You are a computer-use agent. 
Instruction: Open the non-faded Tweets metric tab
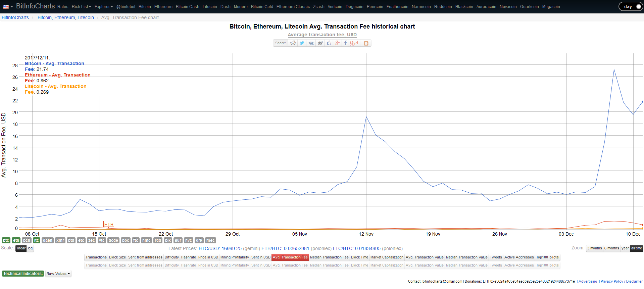pyautogui.click(x=496, y=257)
